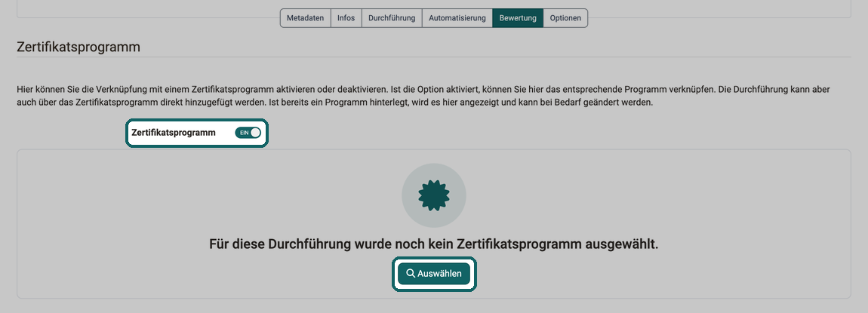Click the bold Zertifikatsprogramm toggle label

pos(174,133)
